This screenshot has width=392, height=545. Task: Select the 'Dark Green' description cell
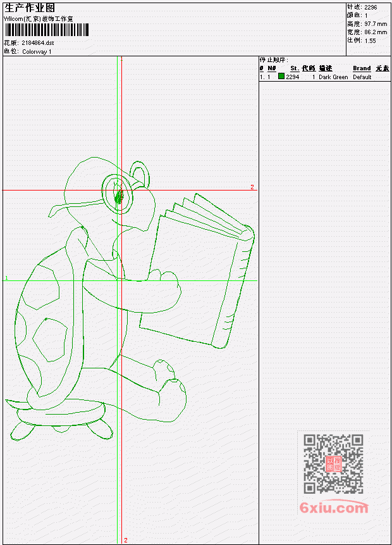pos(333,77)
